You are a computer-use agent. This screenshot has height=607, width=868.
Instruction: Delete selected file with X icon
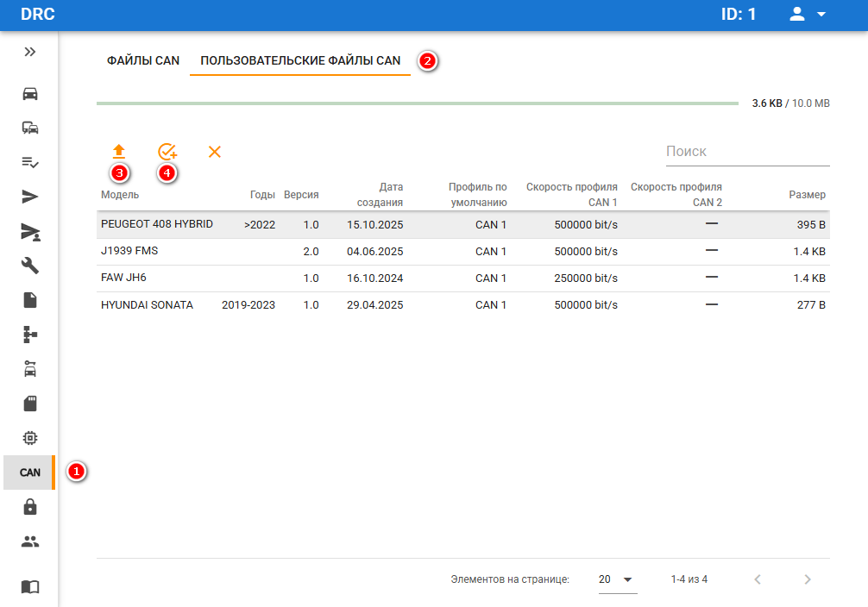pos(215,152)
